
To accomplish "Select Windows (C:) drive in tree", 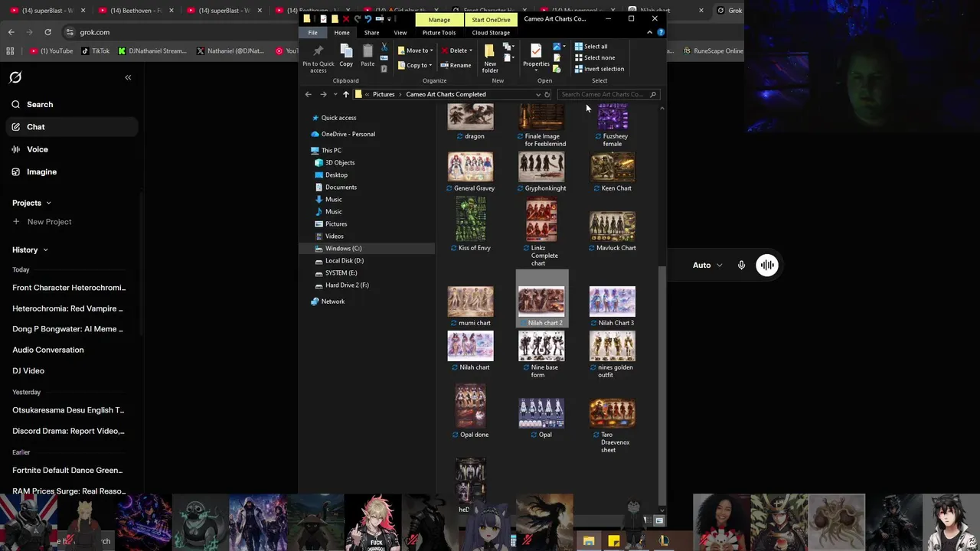I will click(x=343, y=248).
